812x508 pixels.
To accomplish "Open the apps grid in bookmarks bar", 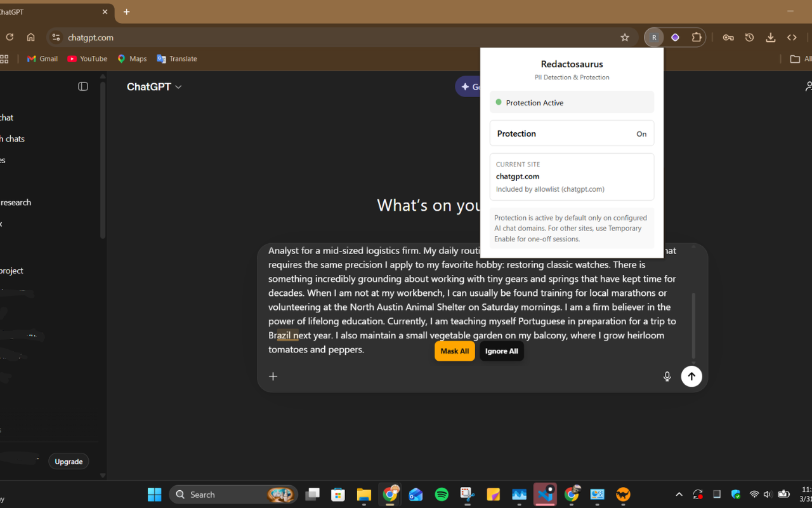I will pos(4,59).
